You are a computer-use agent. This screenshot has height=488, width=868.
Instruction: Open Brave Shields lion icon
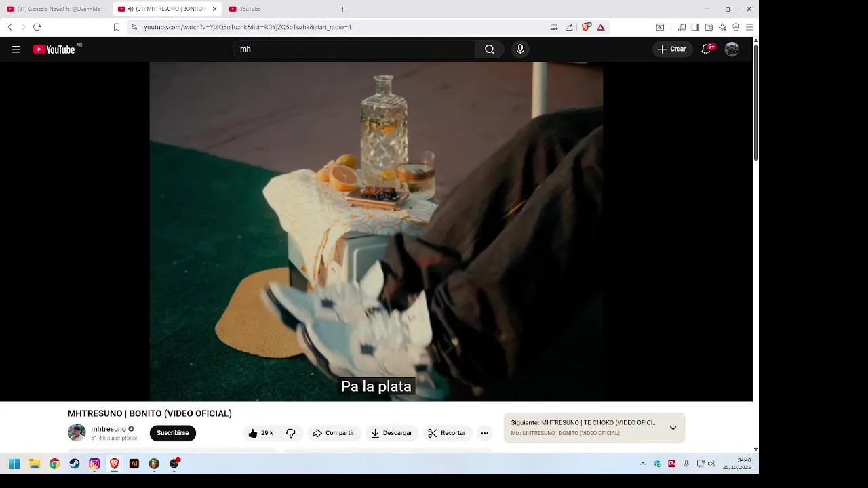click(x=586, y=27)
